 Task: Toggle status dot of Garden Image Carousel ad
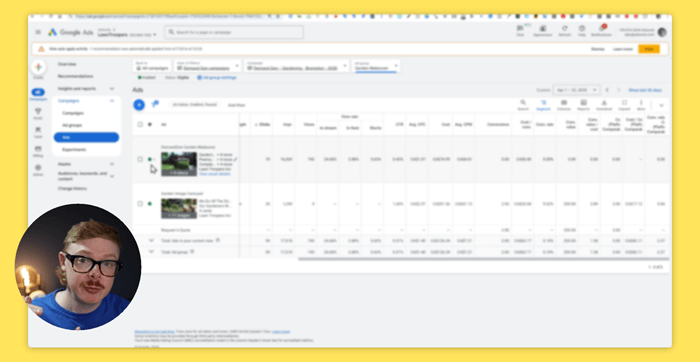click(x=150, y=204)
